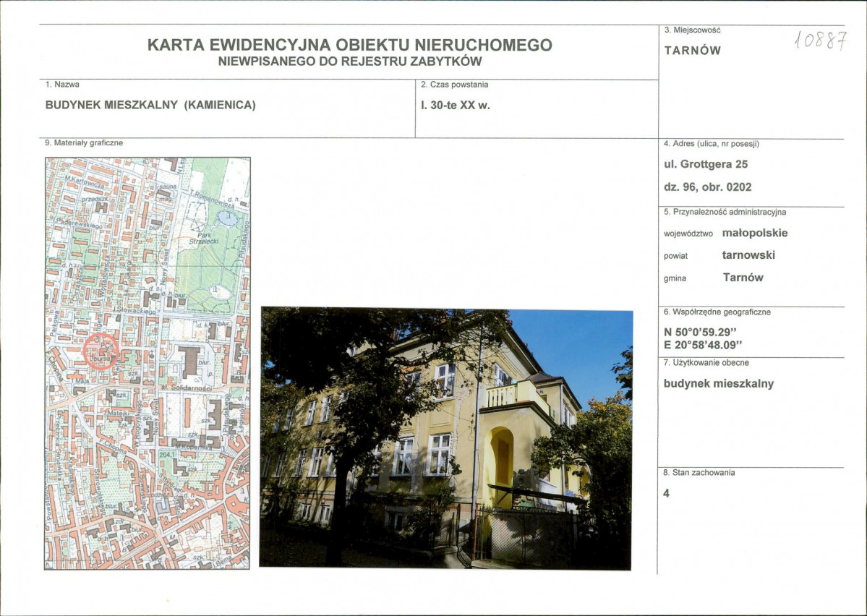Viewport: 867px width, 616px height.
Task: Click the '3. Miejscowość' label
Action: 692,30
